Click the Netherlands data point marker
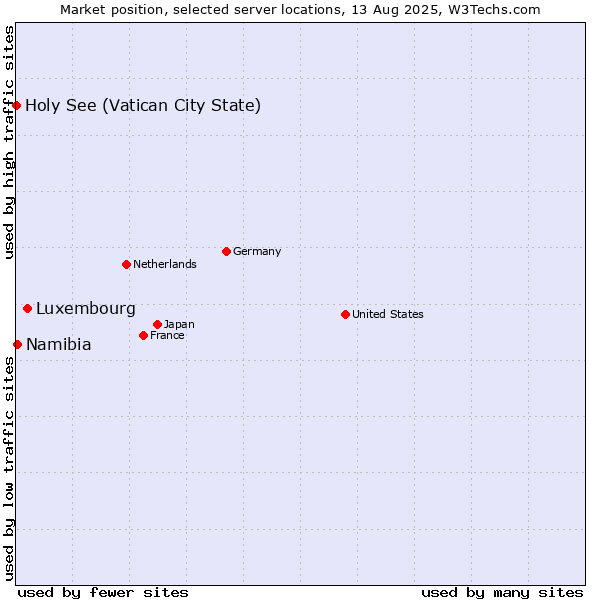 coord(127,264)
